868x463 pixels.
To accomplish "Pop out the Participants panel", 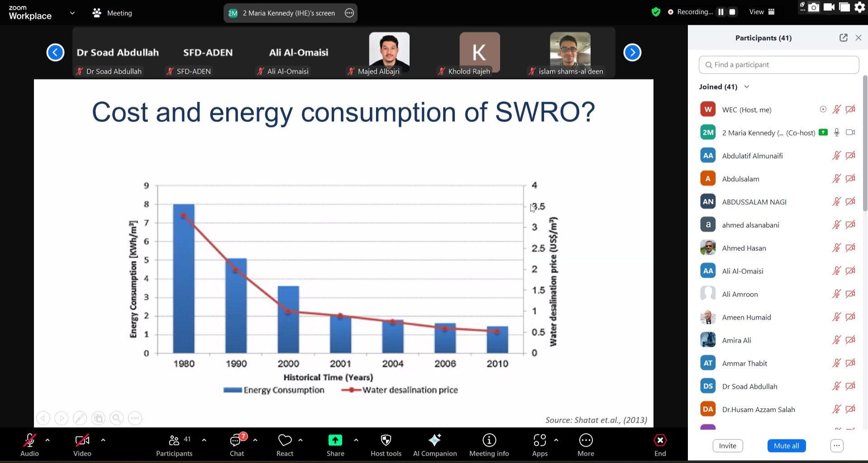I will pyautogui.click(x=843, y=38).
